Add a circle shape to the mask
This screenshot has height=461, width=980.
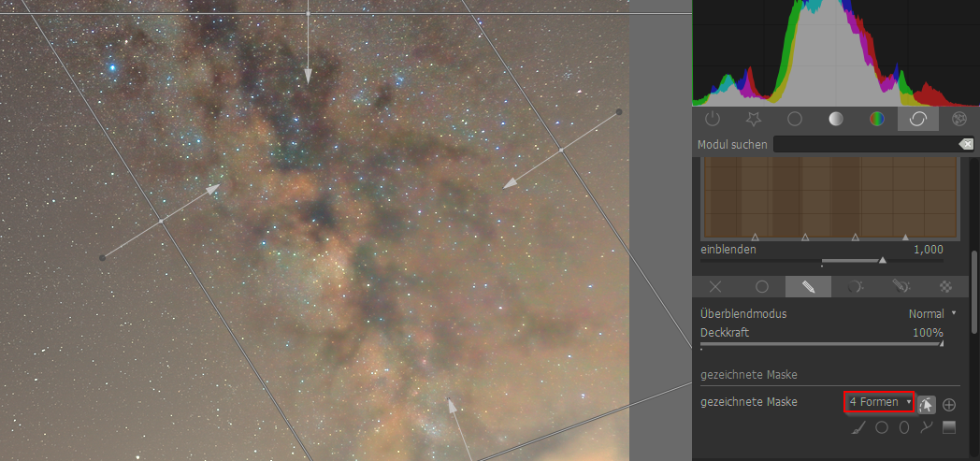point(882,428)
